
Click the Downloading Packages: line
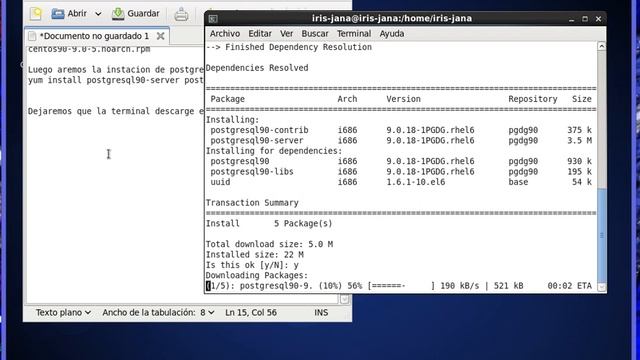click(257, 276)
